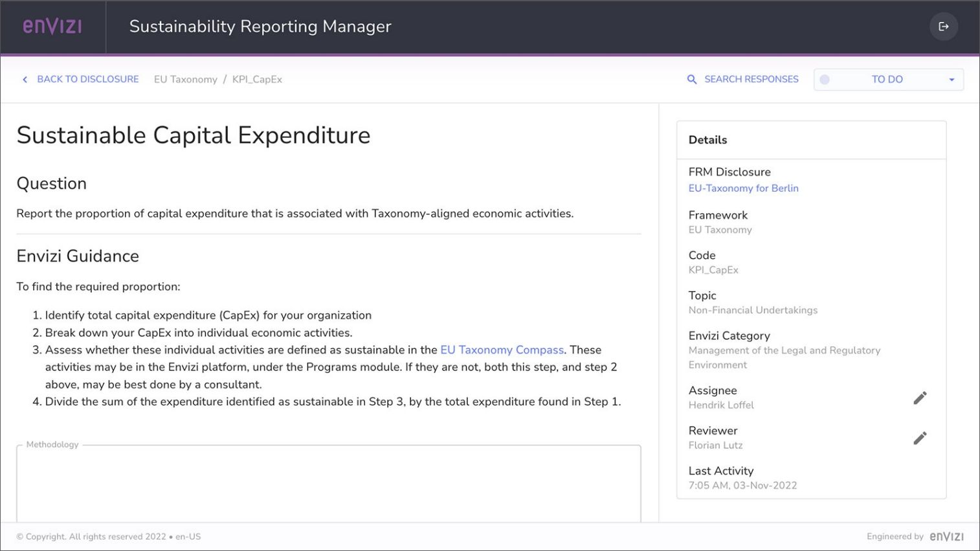This screenshot has width=980, height=551.
Task: Click the Engineered by Envizi footer logo
Action: (x=946, y=536)
